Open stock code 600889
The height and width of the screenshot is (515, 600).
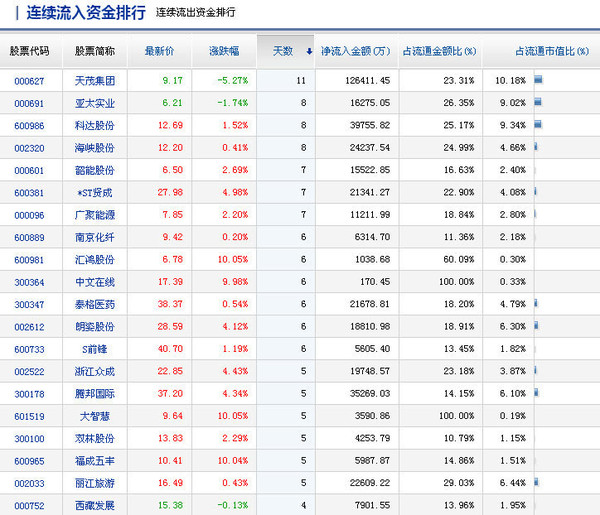[29, 238]
